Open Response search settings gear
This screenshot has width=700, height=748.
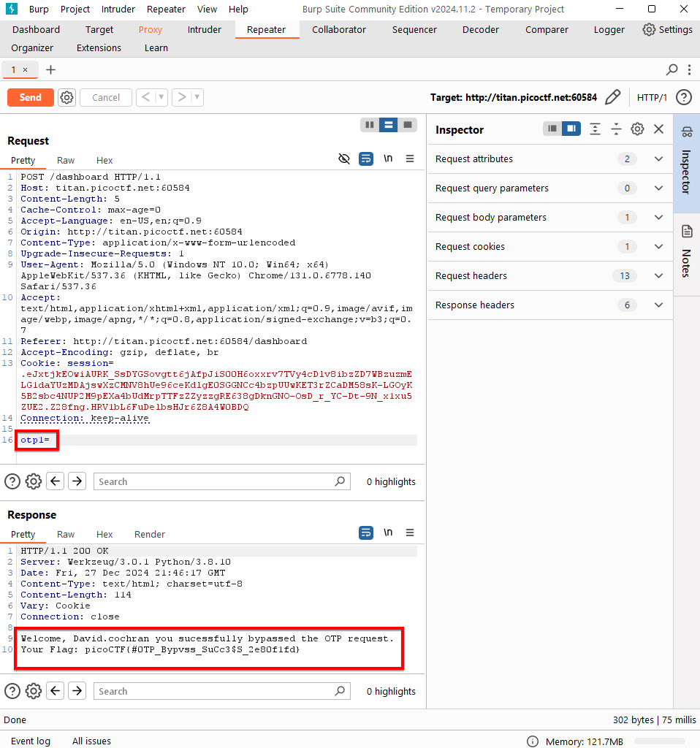(34, 691)
